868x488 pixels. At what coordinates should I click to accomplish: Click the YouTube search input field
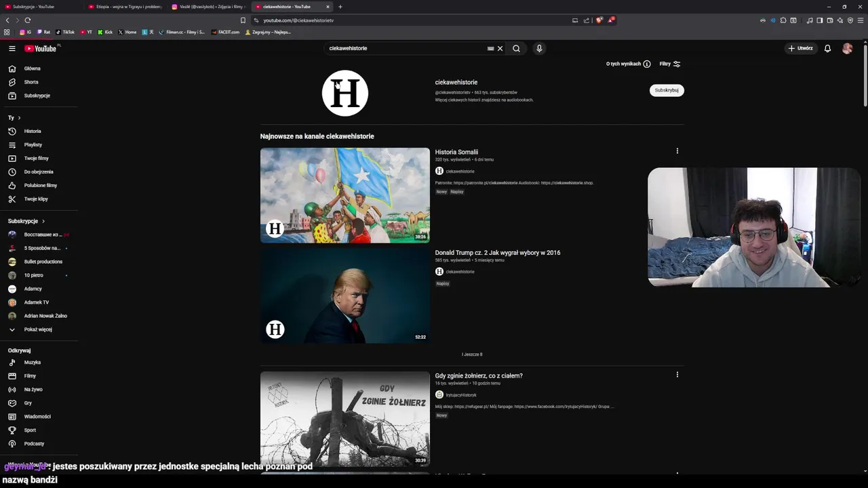(406, 48)
